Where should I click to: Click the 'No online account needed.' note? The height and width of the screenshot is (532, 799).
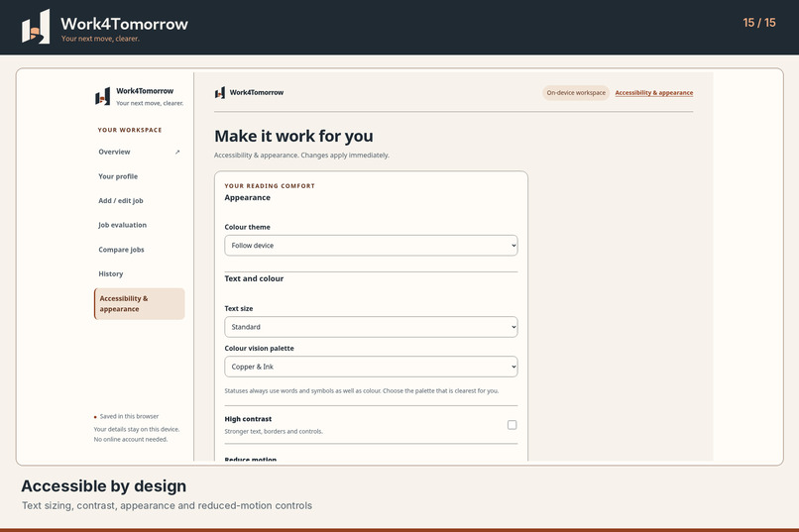(131, 439)
